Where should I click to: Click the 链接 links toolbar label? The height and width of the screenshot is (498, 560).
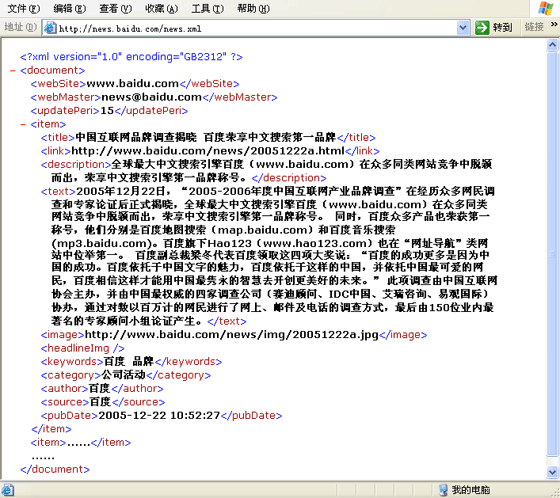click(534, 27)
